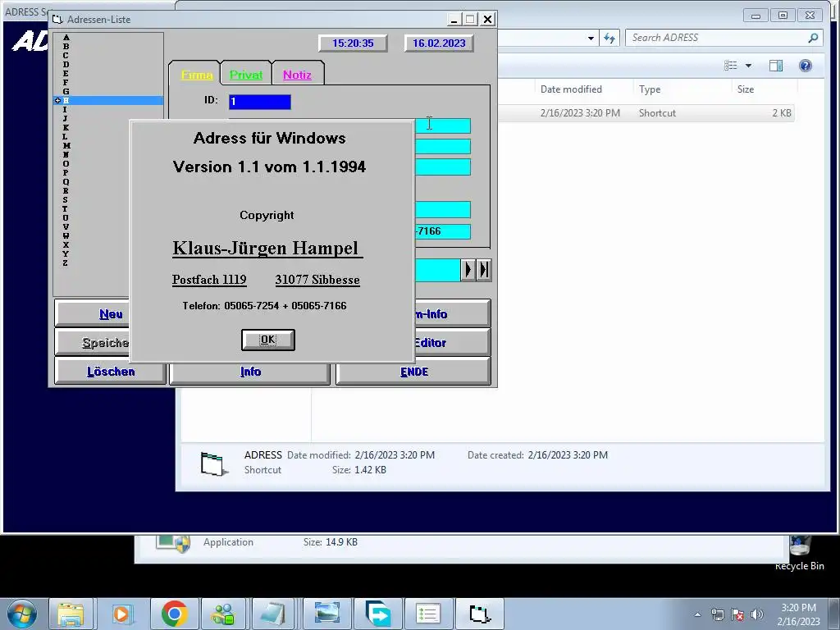Open the picture viewer icon in taskbar
Viewport: 840px width, 630px height.
click(326, 614)
